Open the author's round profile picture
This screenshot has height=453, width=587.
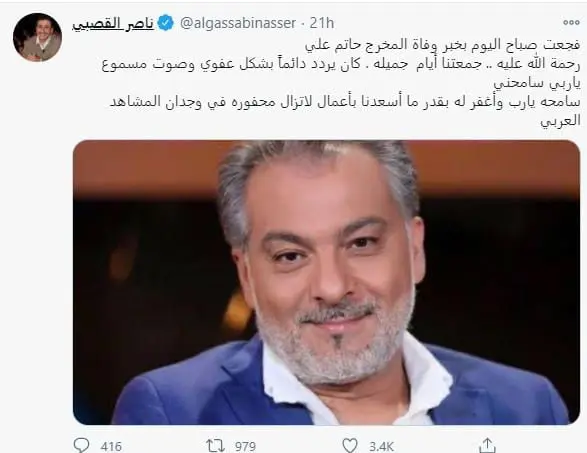(x=37, y=37)
